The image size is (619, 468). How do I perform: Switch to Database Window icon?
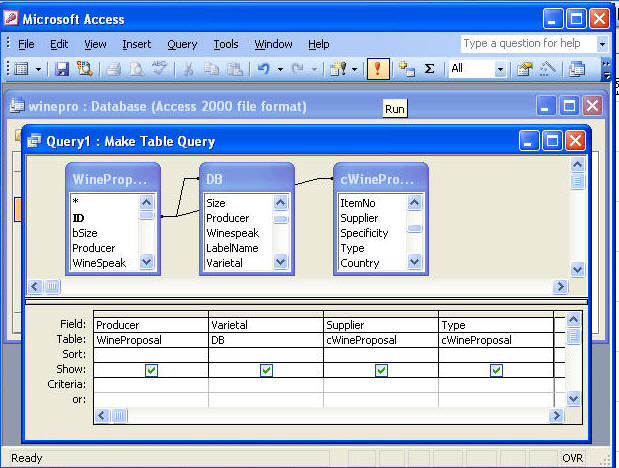click(x=577, y=69)
